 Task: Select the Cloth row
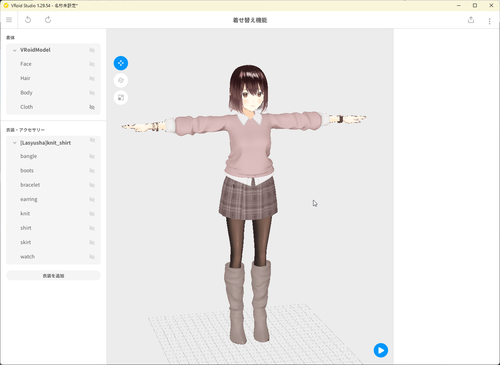[x=53, y=107]
